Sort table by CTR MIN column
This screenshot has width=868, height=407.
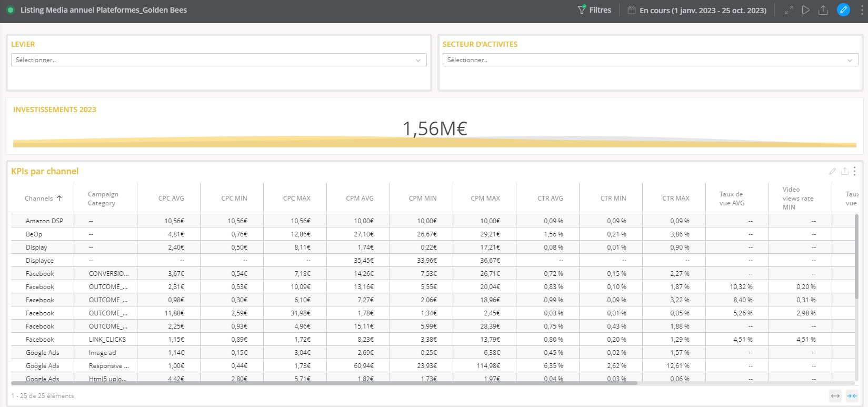click(x=613, y=198)
